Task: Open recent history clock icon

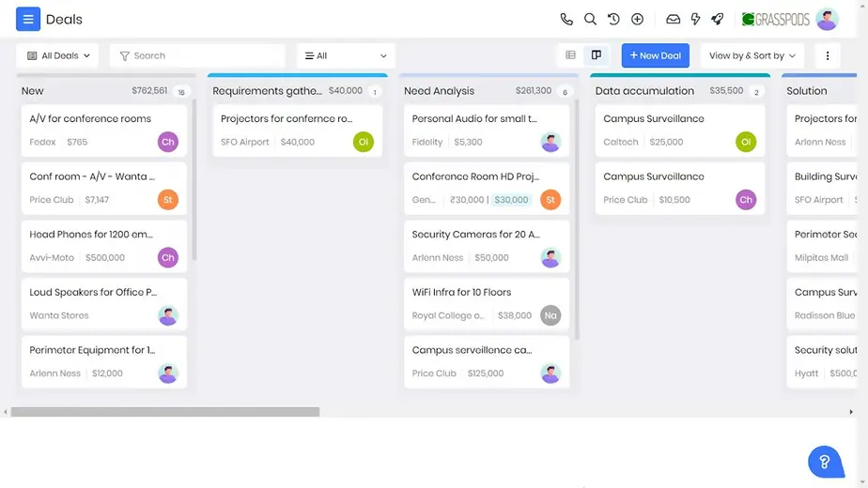Action: pos(613,19)
